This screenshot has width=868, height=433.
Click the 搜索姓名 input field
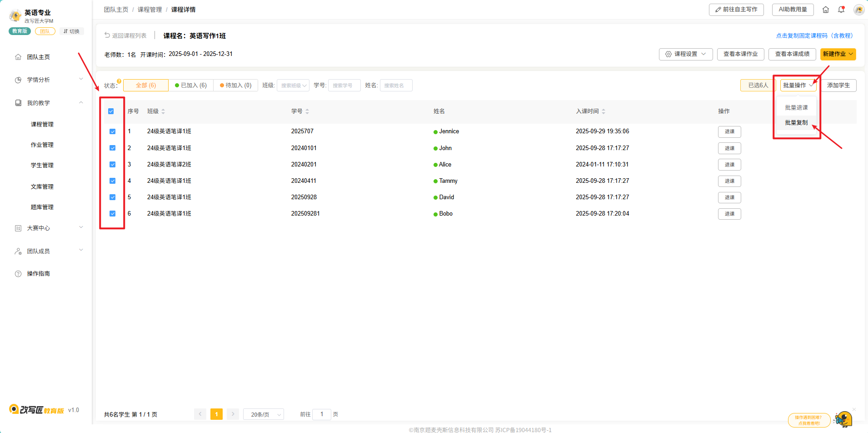(396, 86)
